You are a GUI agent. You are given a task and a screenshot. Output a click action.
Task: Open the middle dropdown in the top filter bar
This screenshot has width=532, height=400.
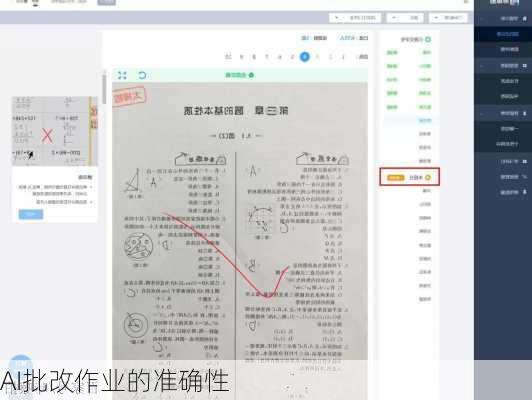pos(405,18)
